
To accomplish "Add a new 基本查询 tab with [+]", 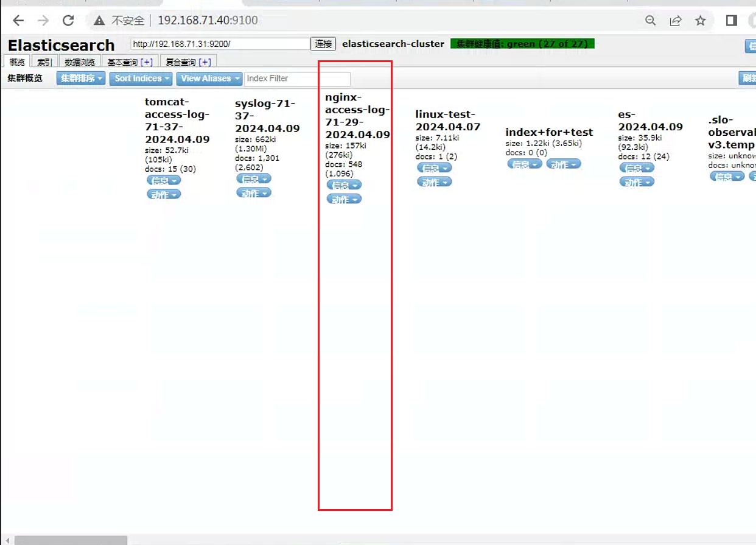I will point(147,62).
